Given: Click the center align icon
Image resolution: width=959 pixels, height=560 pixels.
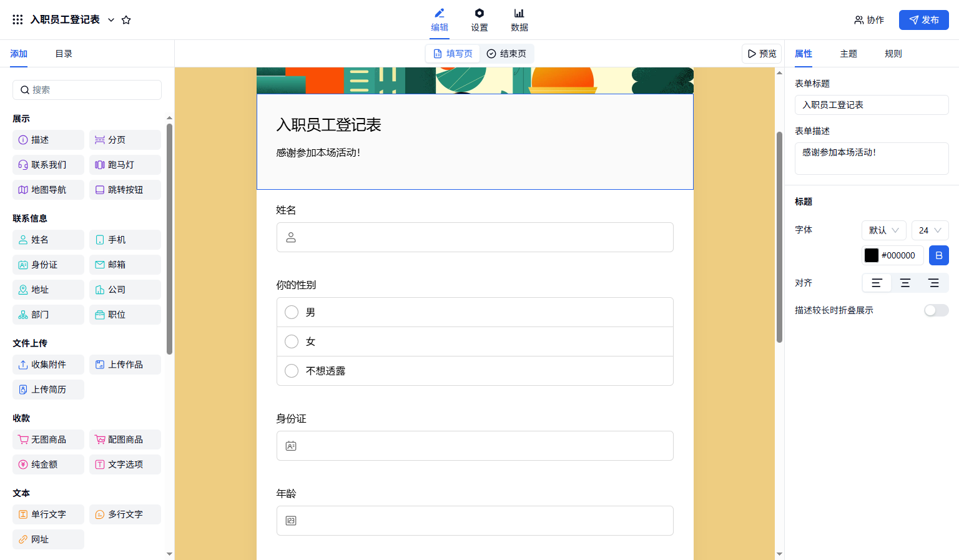Looking at the screenshot, I should point(905,283).
